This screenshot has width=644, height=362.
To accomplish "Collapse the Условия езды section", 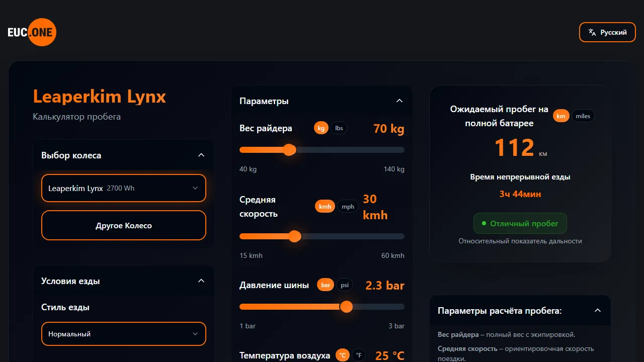I will [201, 281].
